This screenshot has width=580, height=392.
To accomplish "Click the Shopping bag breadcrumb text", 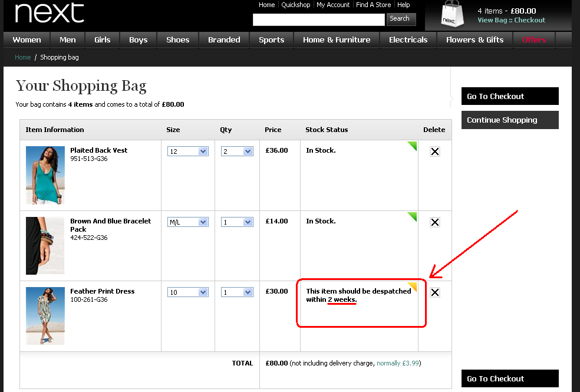I will point(59,57).
